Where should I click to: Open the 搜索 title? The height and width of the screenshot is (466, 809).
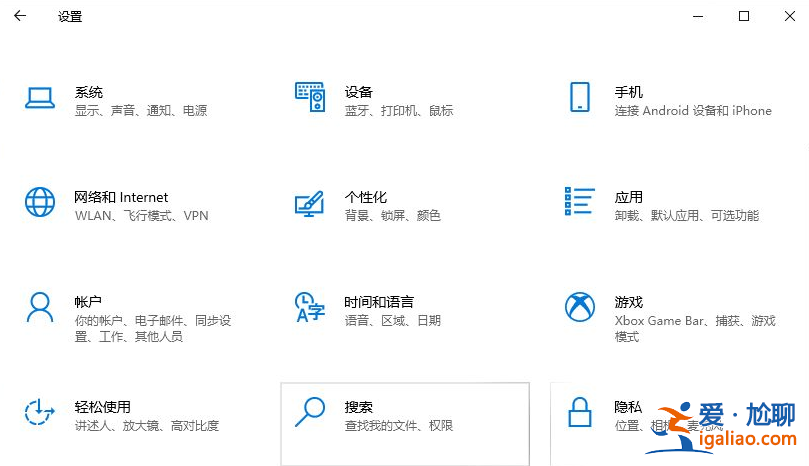359,407
